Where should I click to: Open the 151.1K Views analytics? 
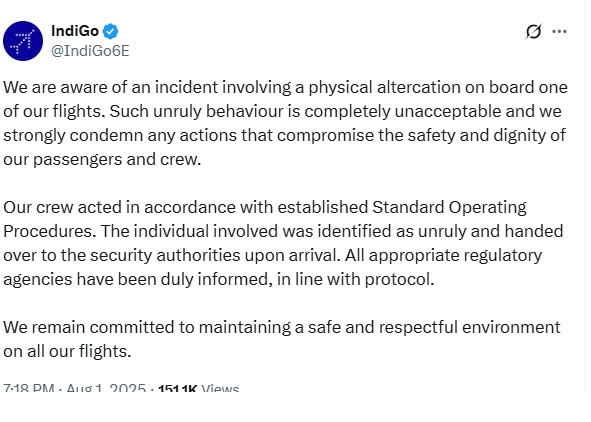[199, 388]
